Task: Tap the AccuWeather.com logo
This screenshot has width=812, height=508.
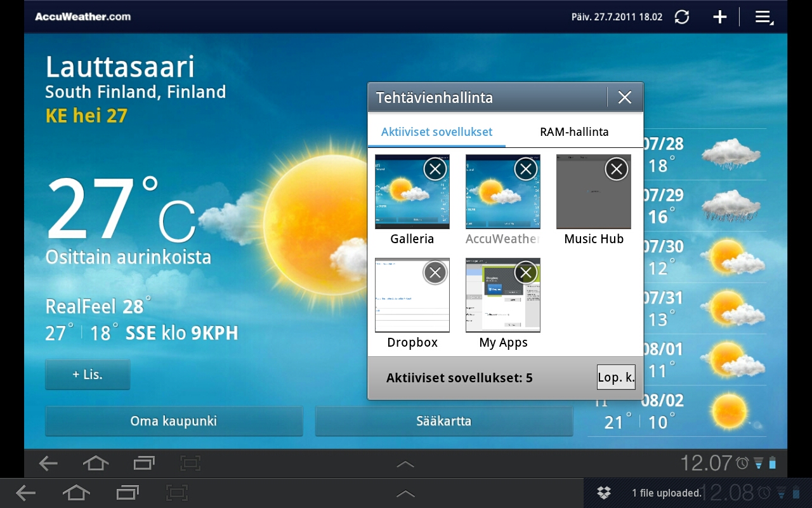Action: click(82, 17)
